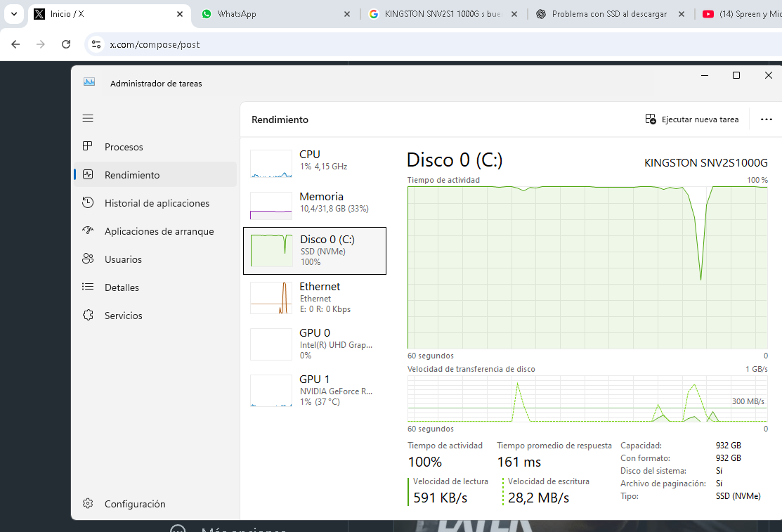Click the Google favicon on KINGSTON tab
Screen dimensions: 782x532
(x=374, y=14)
